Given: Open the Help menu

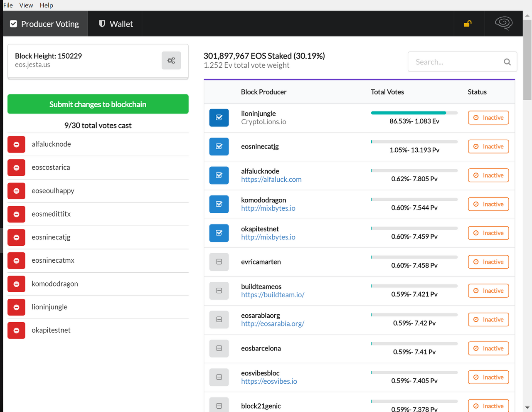Looking at the screenshot, I should [47, 5].
